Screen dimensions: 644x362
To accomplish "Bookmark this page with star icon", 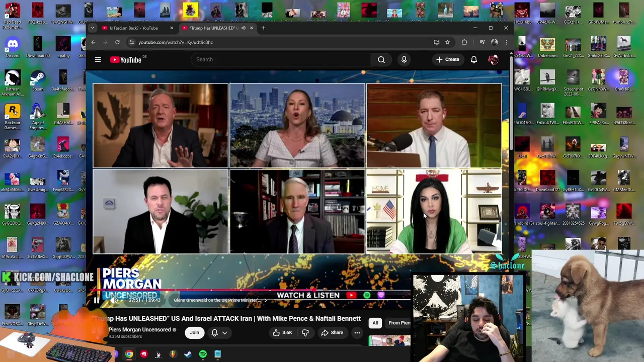I will 447,42.
